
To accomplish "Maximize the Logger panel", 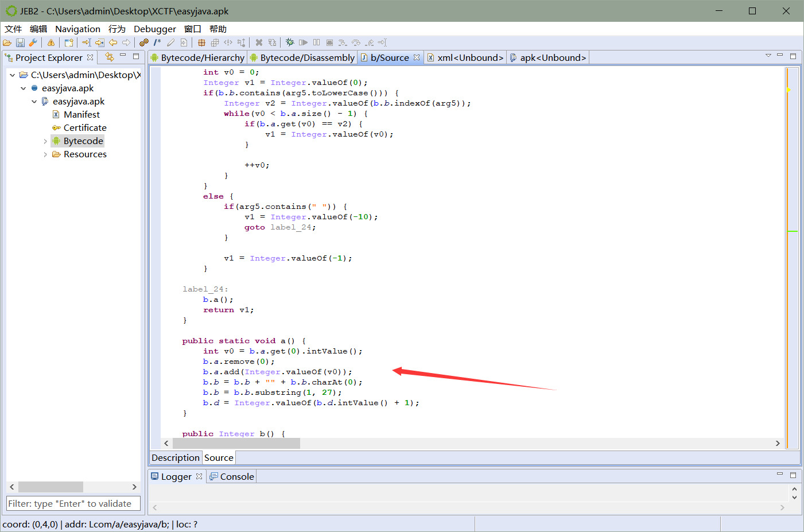I will coord(793,475).
